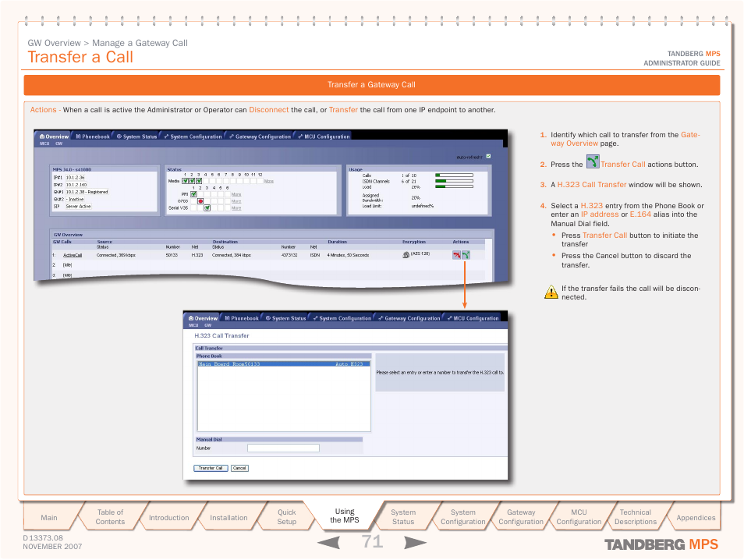Click the green Transfer Call action icon
This screenshot has height=560, width=744.
466,254
